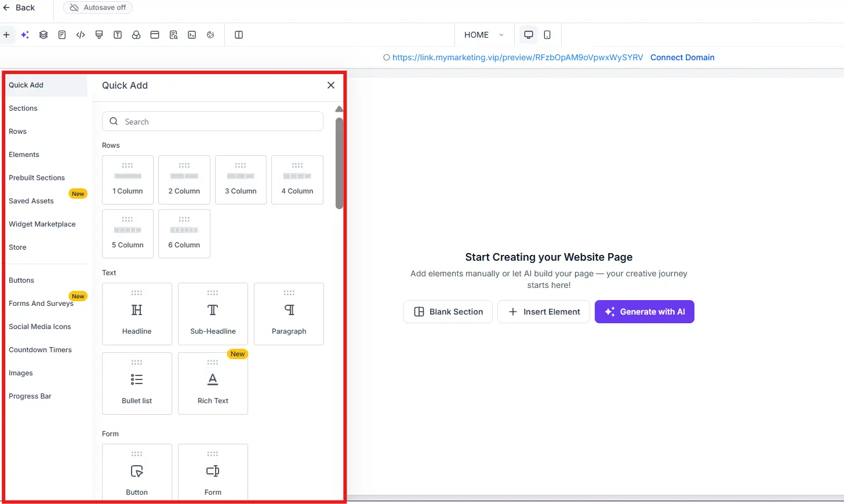Add a 5 Column row

[128, 233]
